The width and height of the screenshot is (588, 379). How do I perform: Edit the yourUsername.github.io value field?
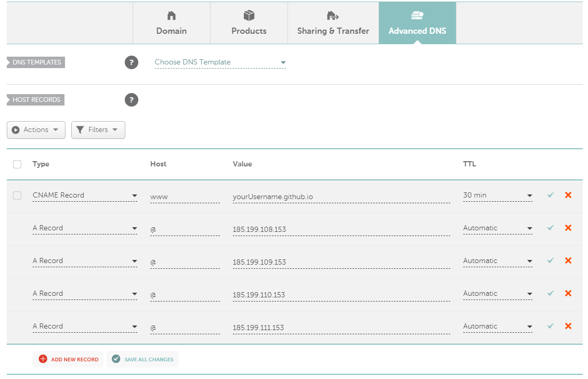[x=341, y=197]
